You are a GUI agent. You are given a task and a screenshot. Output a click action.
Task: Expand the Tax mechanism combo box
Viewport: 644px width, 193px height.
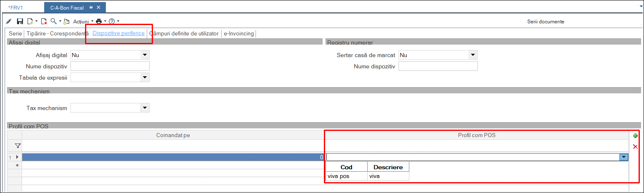point(144,108)
